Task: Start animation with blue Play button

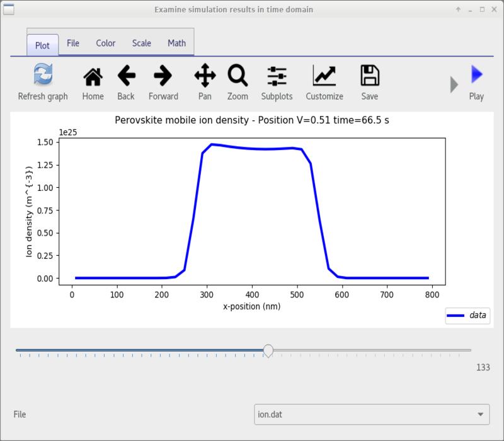Action: point(477,74)
